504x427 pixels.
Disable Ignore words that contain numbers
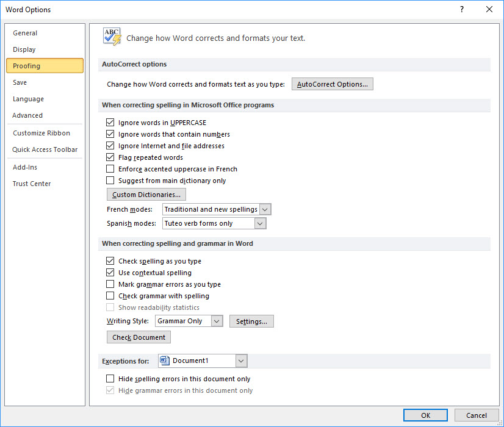pos(110,134)
